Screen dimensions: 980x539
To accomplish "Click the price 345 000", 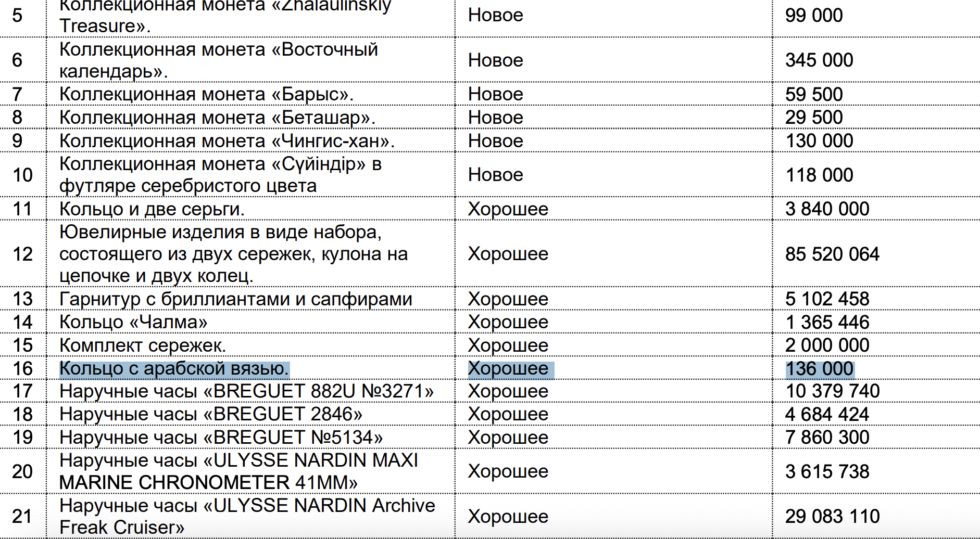I will (819, 60).
